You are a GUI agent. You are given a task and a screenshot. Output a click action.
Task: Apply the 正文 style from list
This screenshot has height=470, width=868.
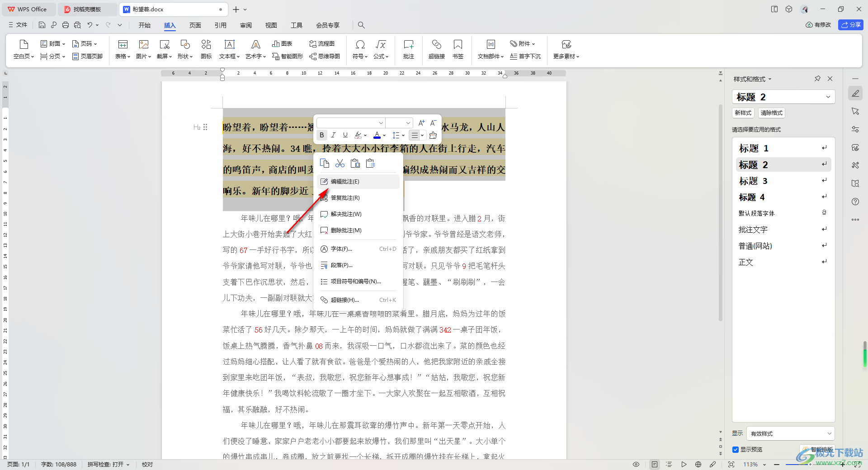[783, 262]
